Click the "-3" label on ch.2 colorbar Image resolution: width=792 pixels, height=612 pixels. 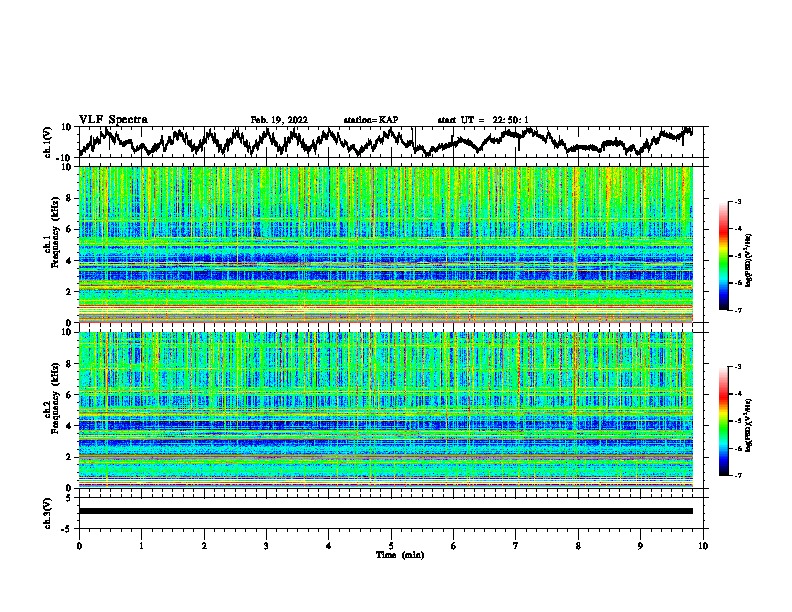click(x=738, y=367)
